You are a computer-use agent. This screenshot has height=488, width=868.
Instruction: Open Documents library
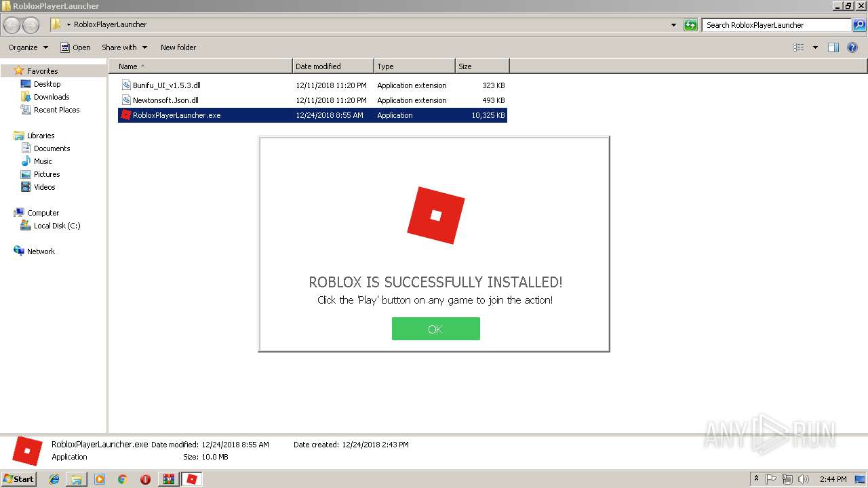point(52,148)
